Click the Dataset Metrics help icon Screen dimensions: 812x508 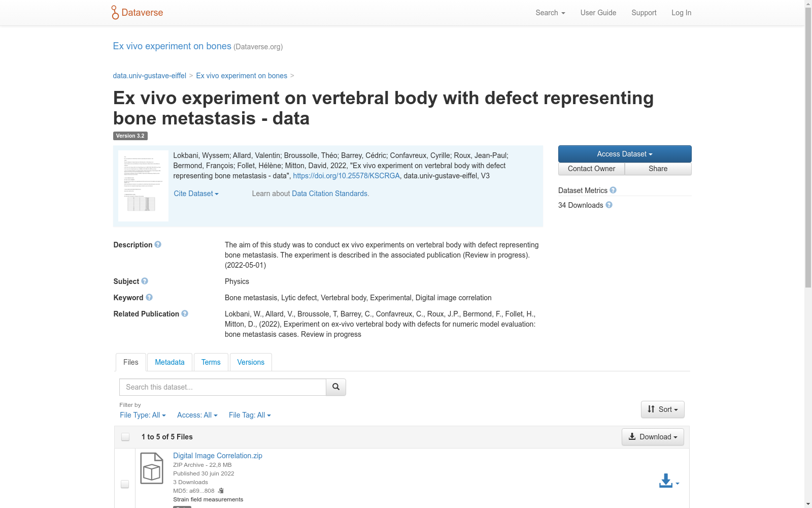[613, 190]
